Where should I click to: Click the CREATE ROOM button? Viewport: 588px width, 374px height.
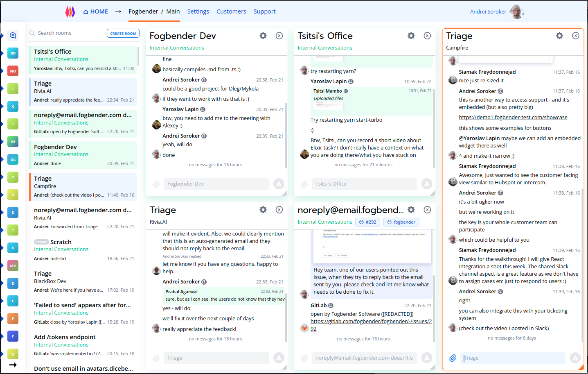tap(123, 33)
